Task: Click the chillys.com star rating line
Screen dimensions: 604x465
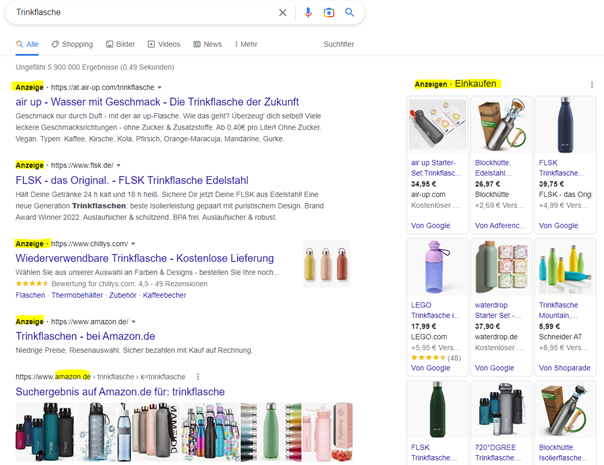Action: click(111, 284)
